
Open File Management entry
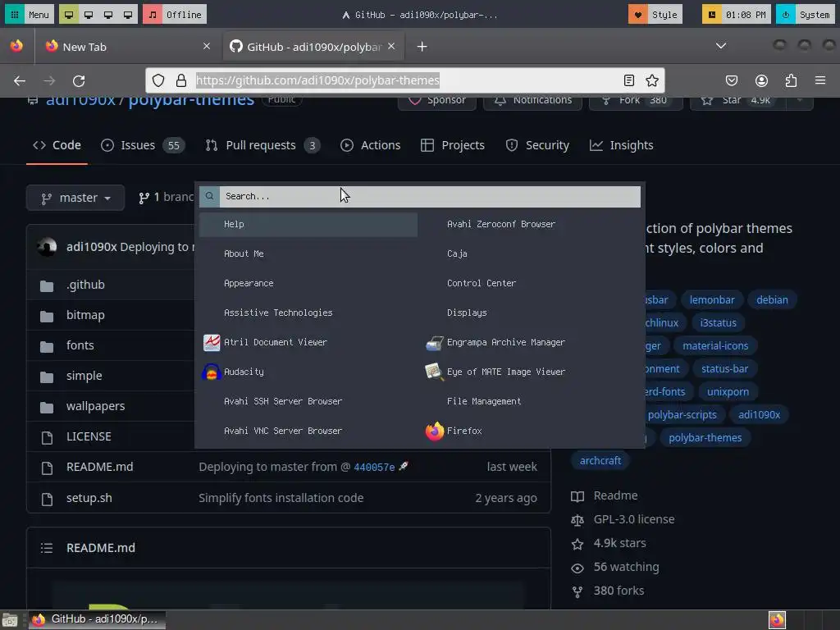tap(532, 401)
